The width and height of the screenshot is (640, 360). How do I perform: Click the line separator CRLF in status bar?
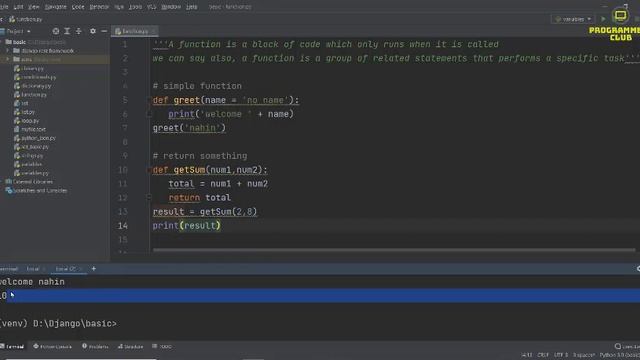pos(543,355)
